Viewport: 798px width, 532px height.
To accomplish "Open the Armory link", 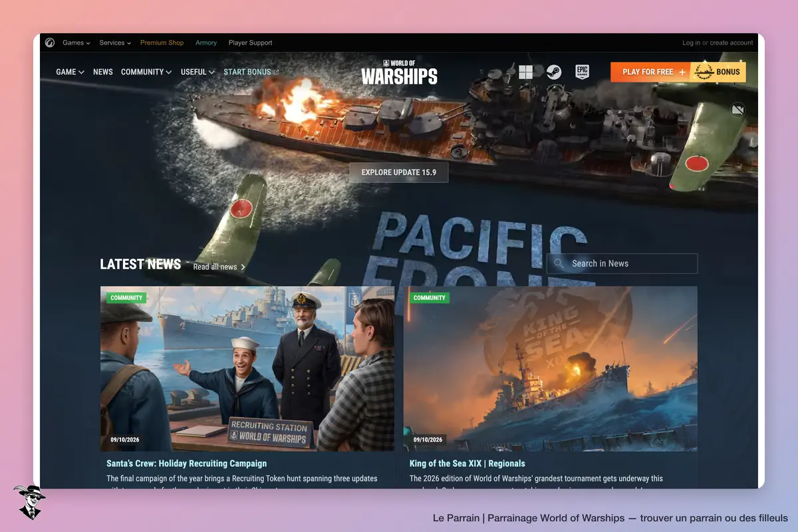I will [x=206, y=43].
